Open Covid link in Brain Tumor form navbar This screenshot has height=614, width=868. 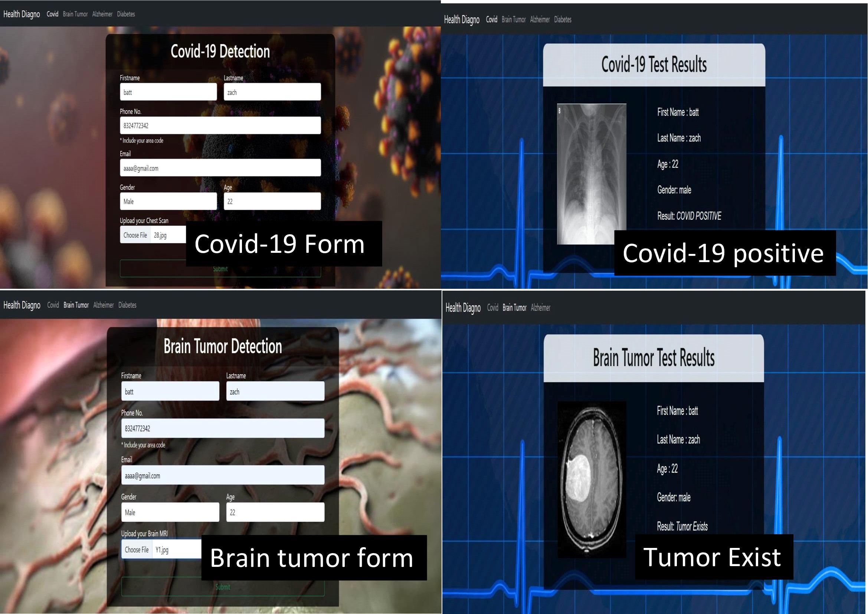point(53,305)
